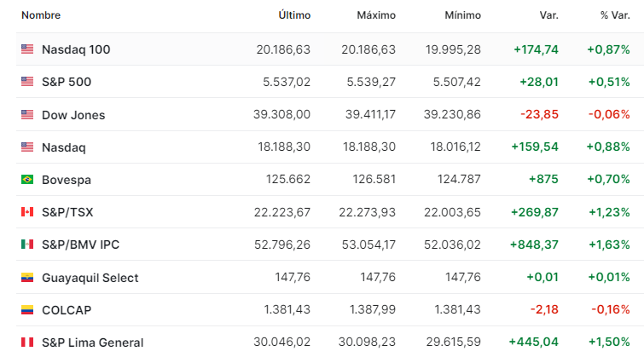Sort the table by Nombre column header

[41, 15]
